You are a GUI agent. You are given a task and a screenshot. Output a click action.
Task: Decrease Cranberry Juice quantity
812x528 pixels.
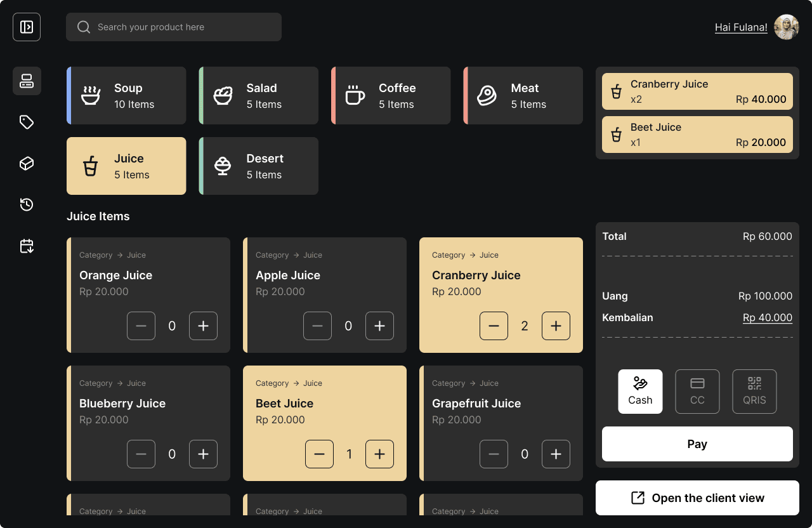(494, 326)
